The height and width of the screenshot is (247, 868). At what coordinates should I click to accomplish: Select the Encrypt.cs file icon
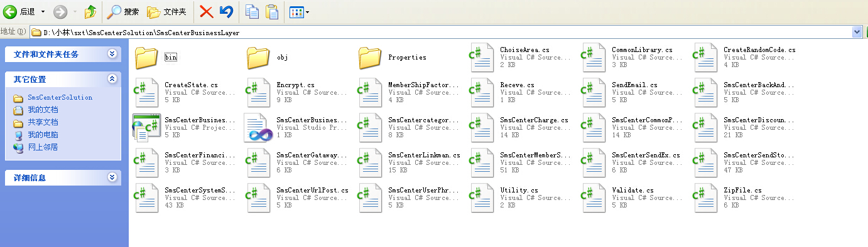click(x=258, y=92)
